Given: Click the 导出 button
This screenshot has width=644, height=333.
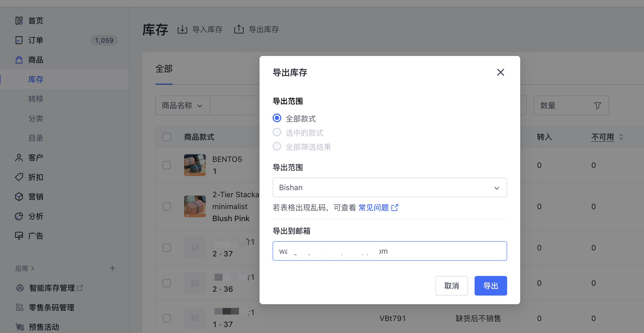Looking at the screenshot, I should coord(491,286).
